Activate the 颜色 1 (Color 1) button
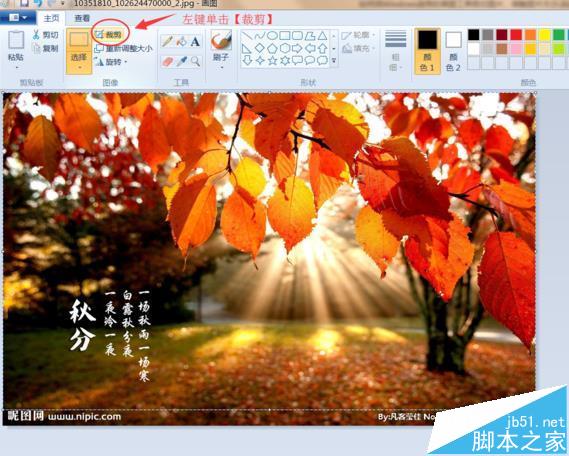Screen dimensions: 569x456 [427, 51]
